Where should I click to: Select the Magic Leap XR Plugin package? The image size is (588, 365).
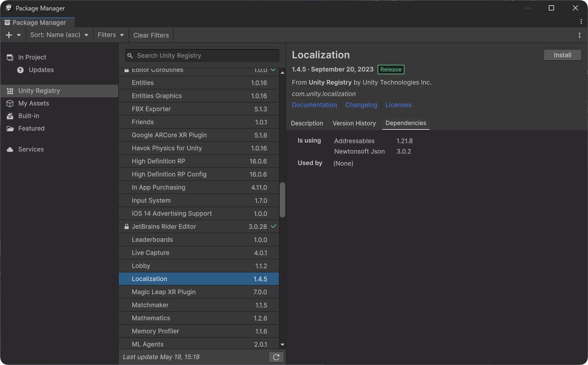(199, 292)
